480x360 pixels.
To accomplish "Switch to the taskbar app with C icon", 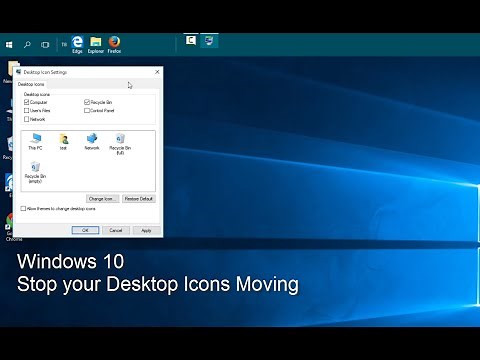I will tap(191, 40).
